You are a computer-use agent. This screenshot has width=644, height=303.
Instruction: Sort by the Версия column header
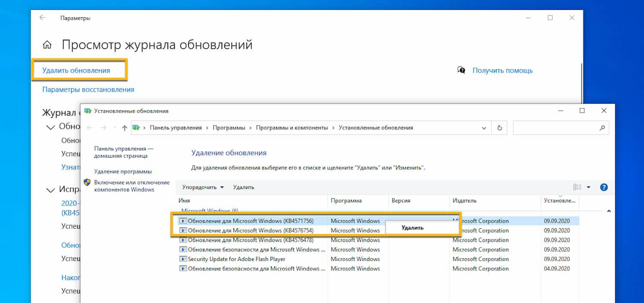[x=419, y=200]
